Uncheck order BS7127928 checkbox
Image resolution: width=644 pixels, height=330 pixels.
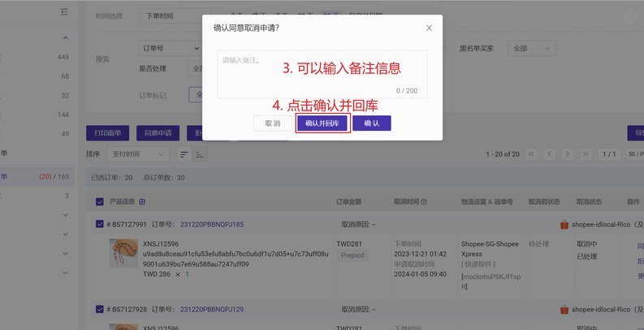[x=99, y=309]
